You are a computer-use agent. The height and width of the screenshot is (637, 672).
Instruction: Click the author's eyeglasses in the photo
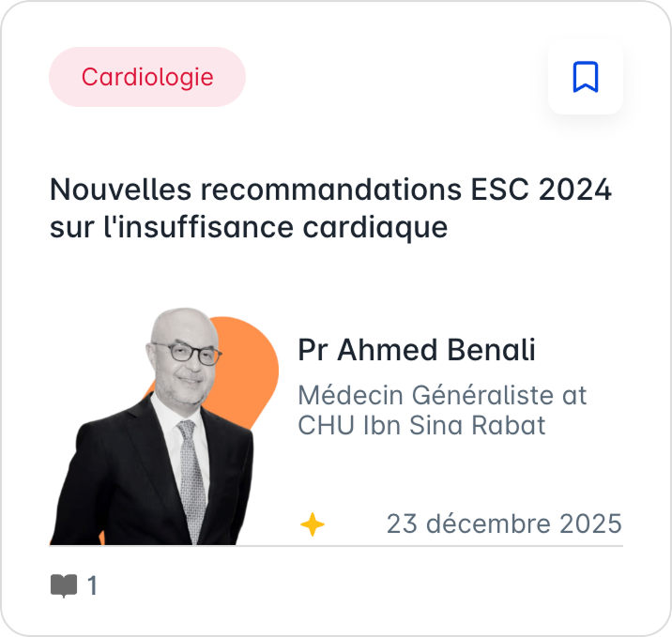[187, 354]
